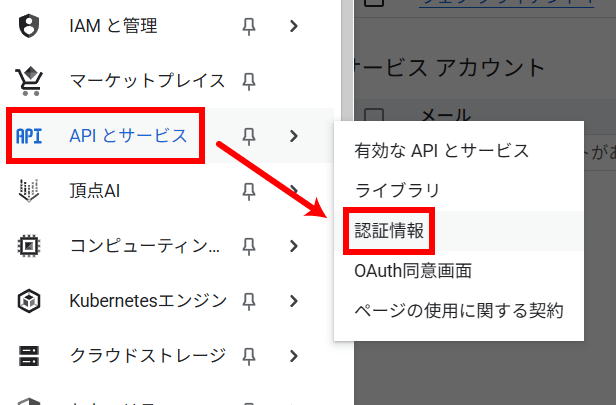
Task: Expand the コンピューティン... submenu chevron
Action: (x=293, y=246)
